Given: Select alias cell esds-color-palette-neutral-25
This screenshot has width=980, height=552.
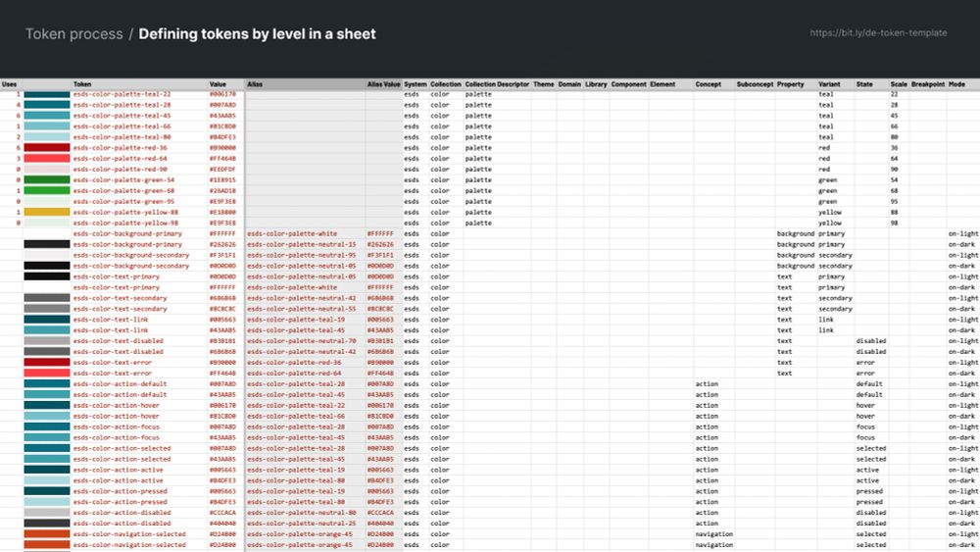Looking at the screenshot, I should coord(301,524).
